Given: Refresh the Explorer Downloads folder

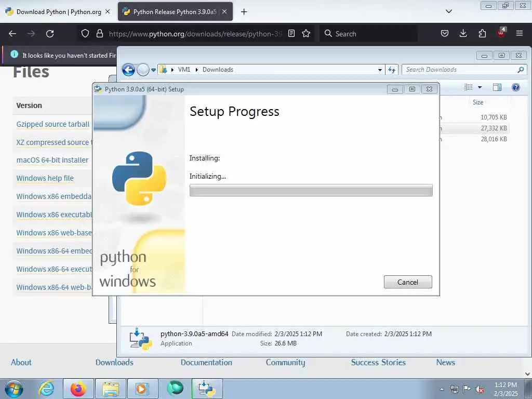Looking at the screenshot, I should click(392, 70).
